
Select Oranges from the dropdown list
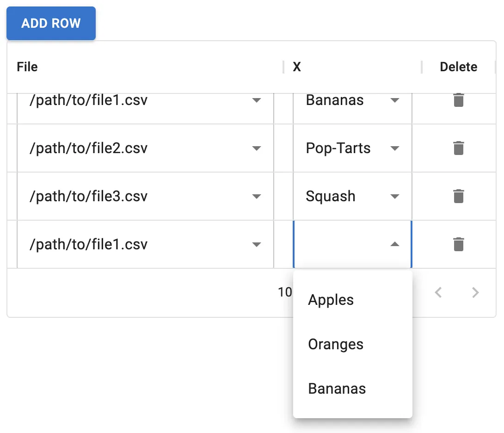click(x=336, y=344)
